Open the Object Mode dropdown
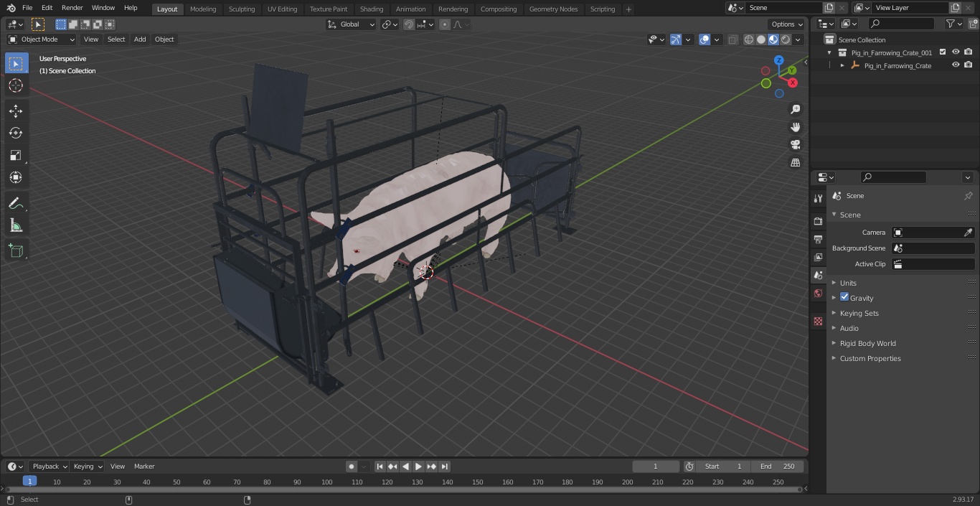The image size is (980, 506). click(42, 39)
